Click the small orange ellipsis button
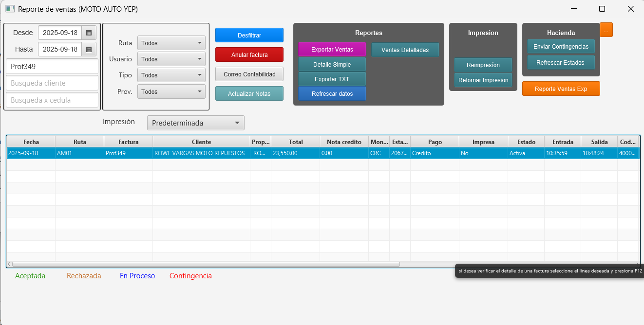The width and height of the screenshot is (644, 325). [606, 30]
